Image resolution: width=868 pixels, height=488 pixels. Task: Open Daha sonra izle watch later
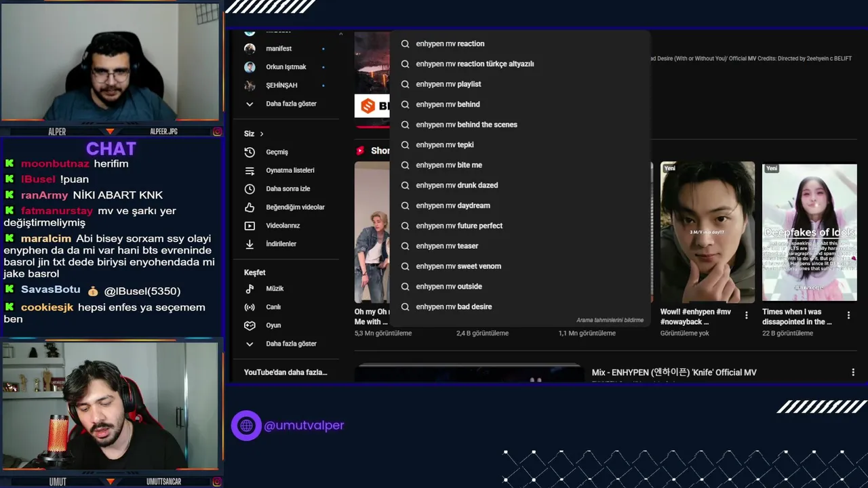pos(288,189)
